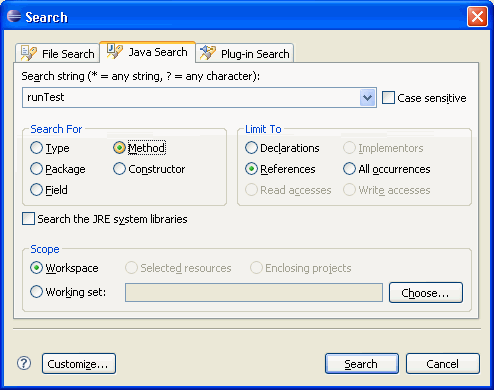Screen dimensions: 494x390
Task: Limit search to References
Action: 280,169
